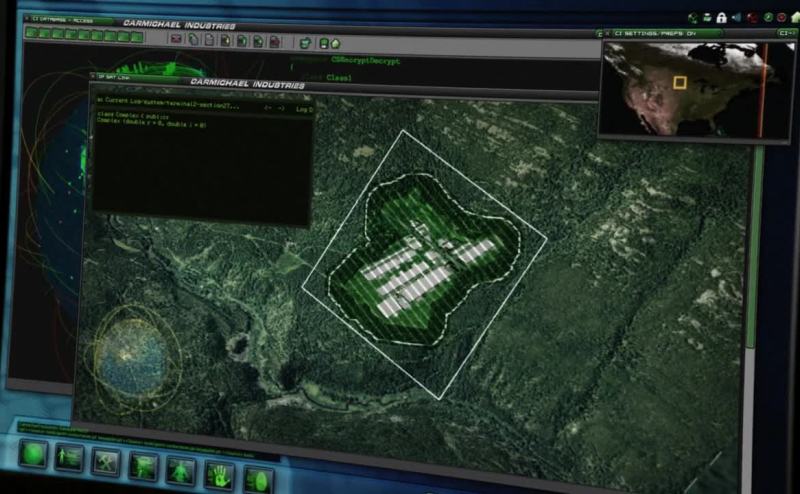The image size is (800, 494).
Task: Click the handprint scan icon in bottom dock
Action: coord(218,472)
